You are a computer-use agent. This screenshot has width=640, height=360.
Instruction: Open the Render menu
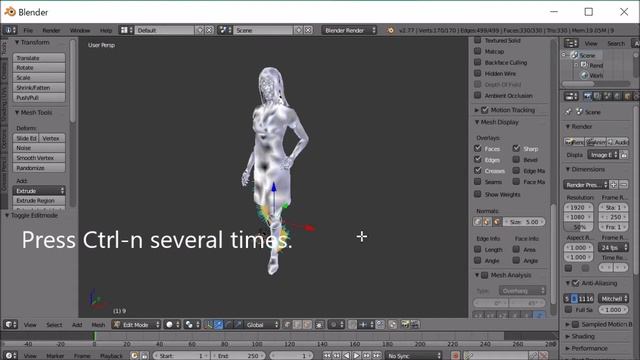[51, 30]
